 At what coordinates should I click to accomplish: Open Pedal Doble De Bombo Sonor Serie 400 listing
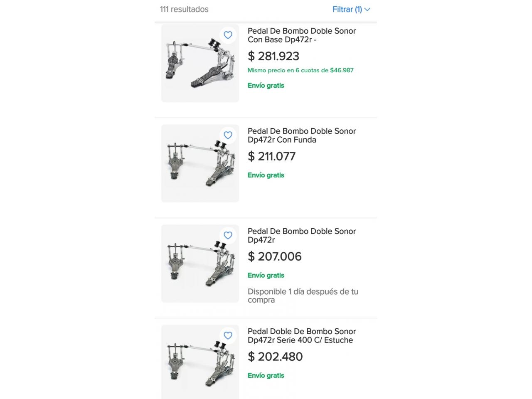tap(302, 335)
